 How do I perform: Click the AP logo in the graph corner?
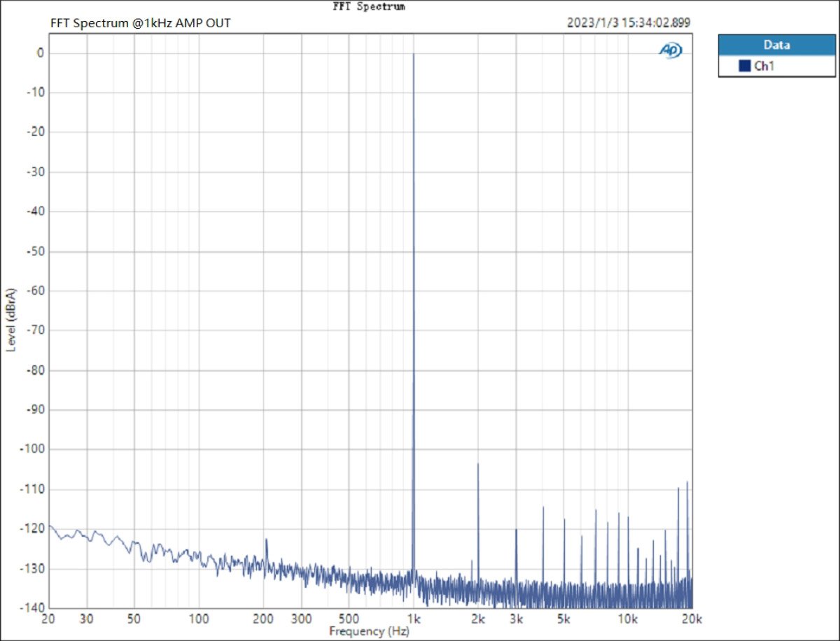click(x=670, y=50)
